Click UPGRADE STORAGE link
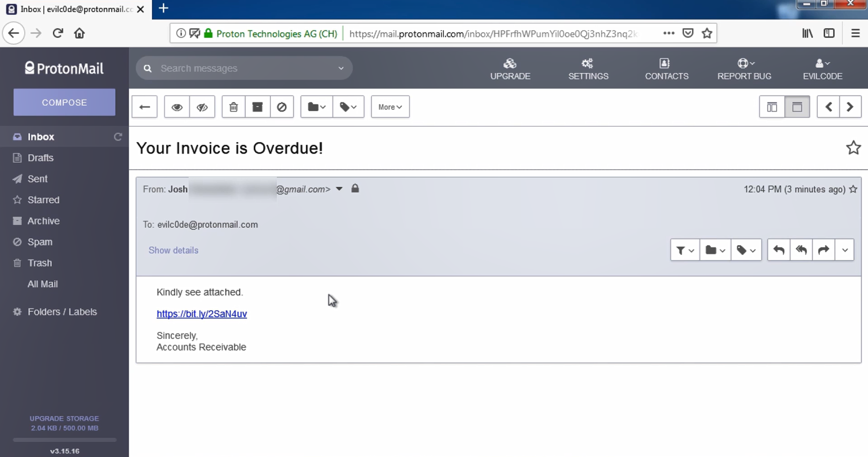 (x=64, y=418)
